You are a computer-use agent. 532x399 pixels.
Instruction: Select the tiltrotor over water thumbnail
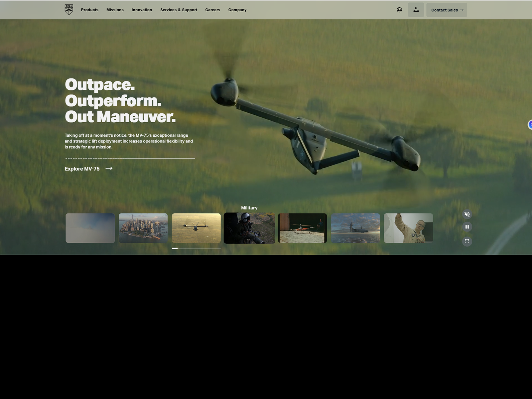pyautogui.click(x=196, y=228)
